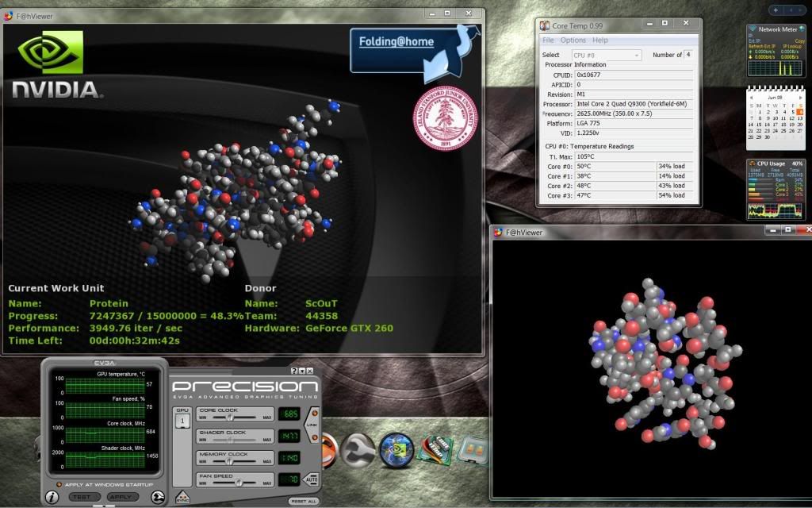This screenshot has height=508, width=812.
Task: Launch the NVIDIA globe dock icon
Action: [396, 450]
